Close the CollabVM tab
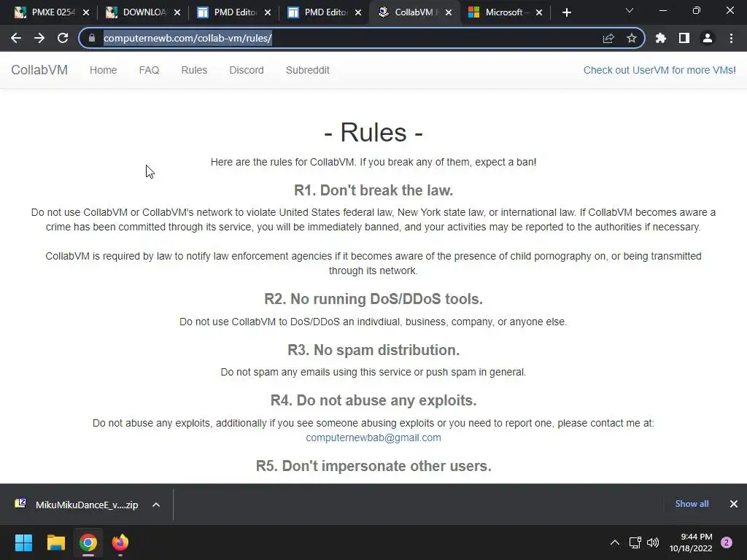 pos(449,12)
